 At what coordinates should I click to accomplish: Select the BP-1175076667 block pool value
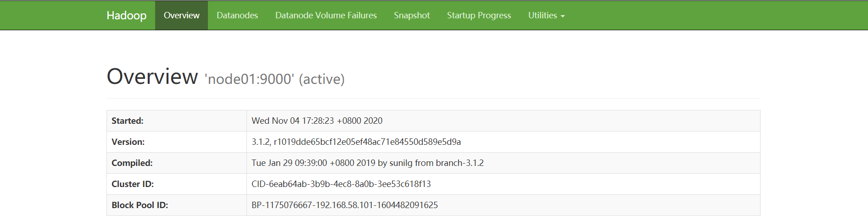[x=345, y=205]
